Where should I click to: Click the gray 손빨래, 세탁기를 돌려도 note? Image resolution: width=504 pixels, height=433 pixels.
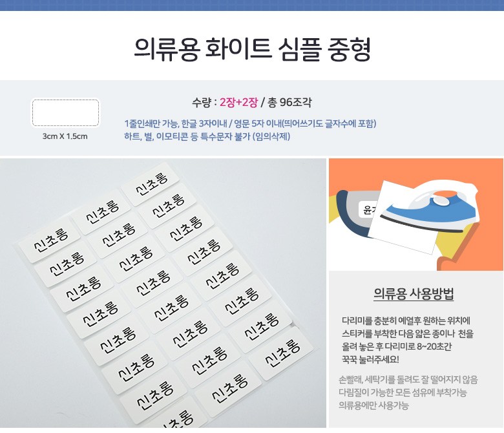408,379
